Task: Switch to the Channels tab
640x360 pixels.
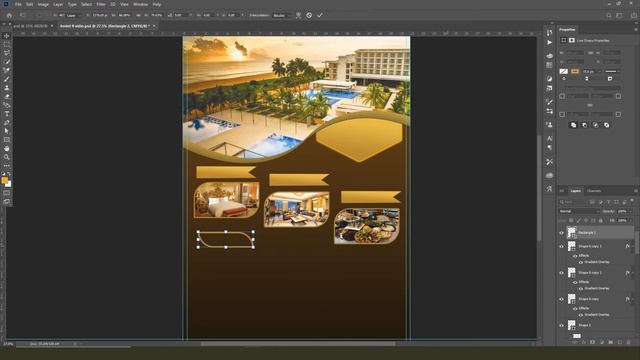Action: point(594,191)
